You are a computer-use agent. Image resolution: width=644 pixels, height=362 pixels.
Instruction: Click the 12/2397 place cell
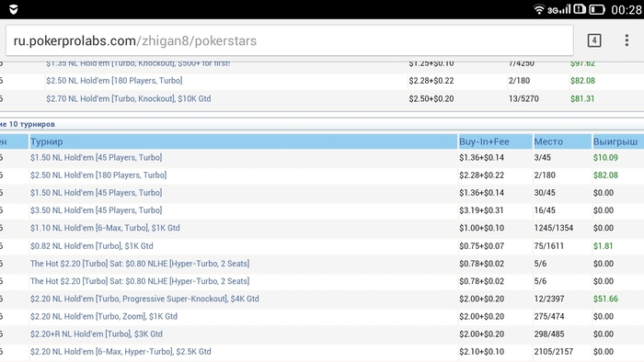point(549,299)
